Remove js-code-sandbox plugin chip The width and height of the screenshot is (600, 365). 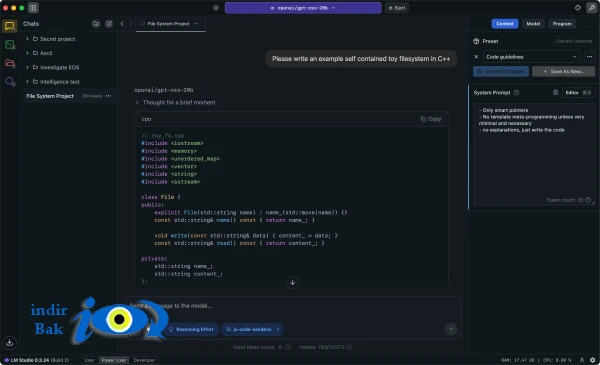278,329
